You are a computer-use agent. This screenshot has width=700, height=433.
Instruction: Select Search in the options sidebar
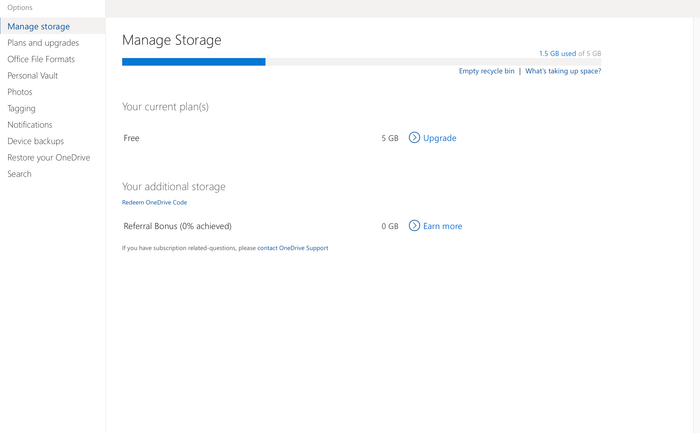[19, 174]
